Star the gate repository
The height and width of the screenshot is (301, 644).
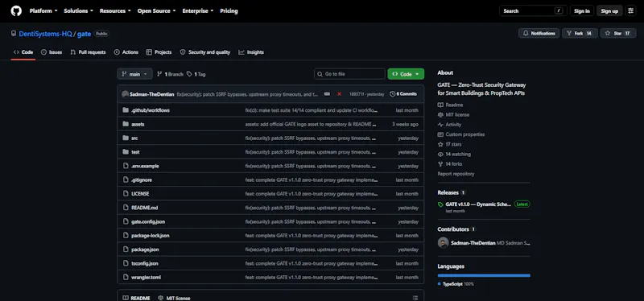coord(618,33)
